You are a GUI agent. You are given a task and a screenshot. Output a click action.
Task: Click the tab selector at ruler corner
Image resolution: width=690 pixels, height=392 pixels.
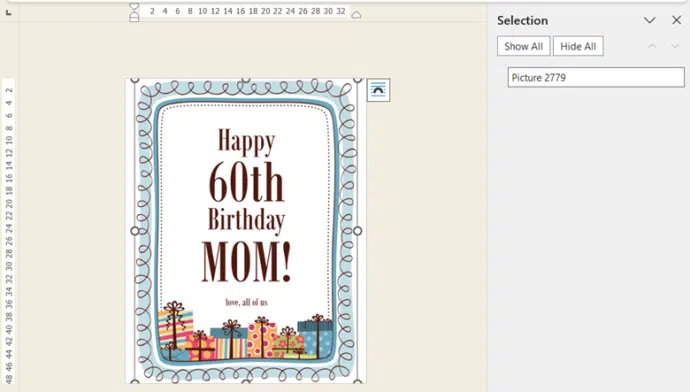point(8,13)
